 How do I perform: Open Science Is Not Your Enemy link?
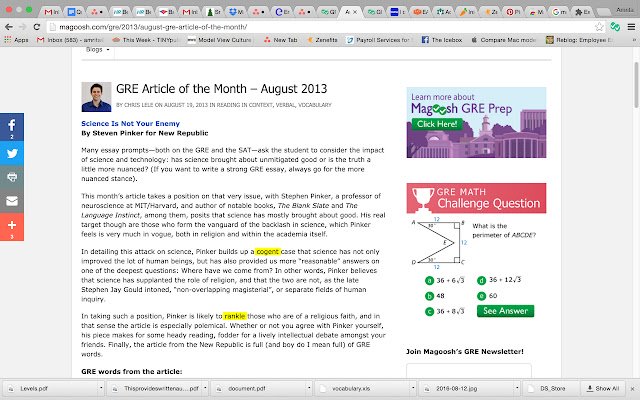130,123
